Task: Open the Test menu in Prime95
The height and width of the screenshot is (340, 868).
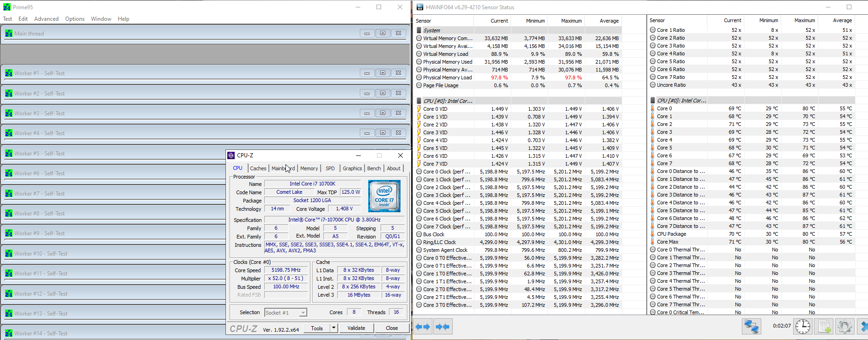Action: (7, 19)
